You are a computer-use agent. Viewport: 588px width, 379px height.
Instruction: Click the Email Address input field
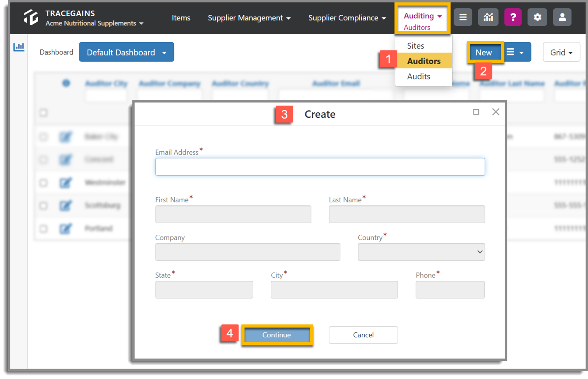[x=320, y=167]
